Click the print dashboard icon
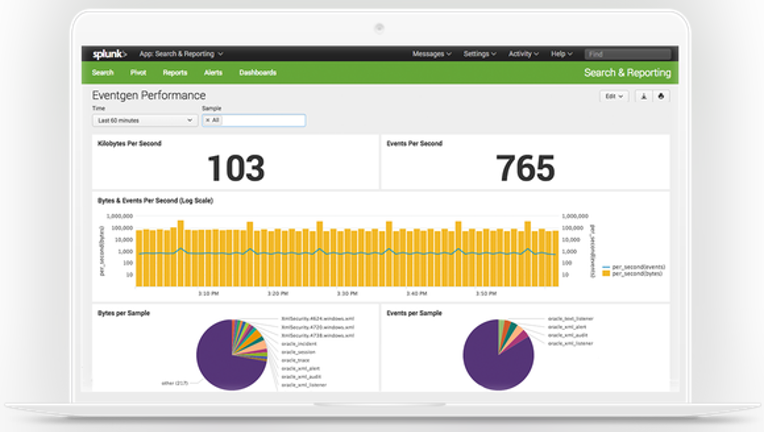 click(x=661, y=96)
